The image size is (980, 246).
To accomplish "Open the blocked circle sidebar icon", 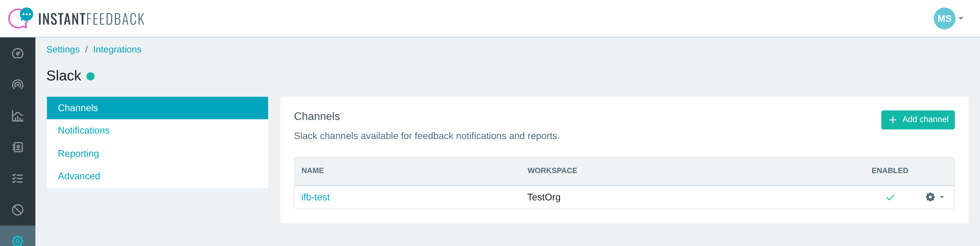I will click(17, 210).
